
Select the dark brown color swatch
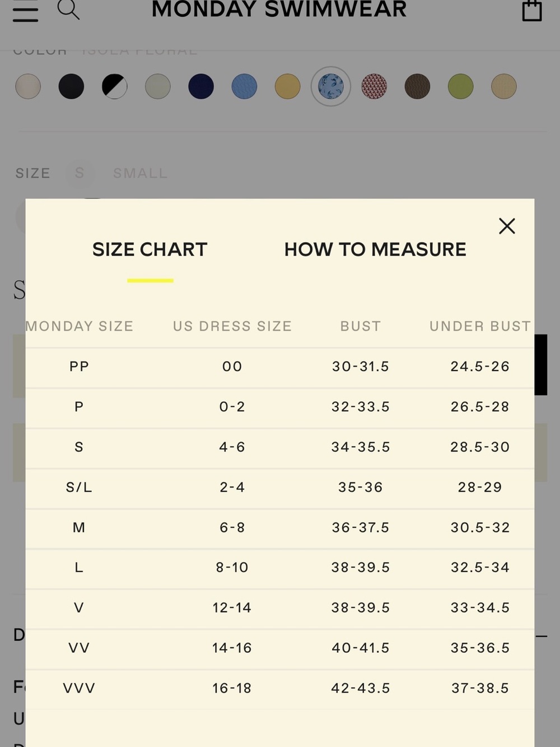(x=417, y=87)
